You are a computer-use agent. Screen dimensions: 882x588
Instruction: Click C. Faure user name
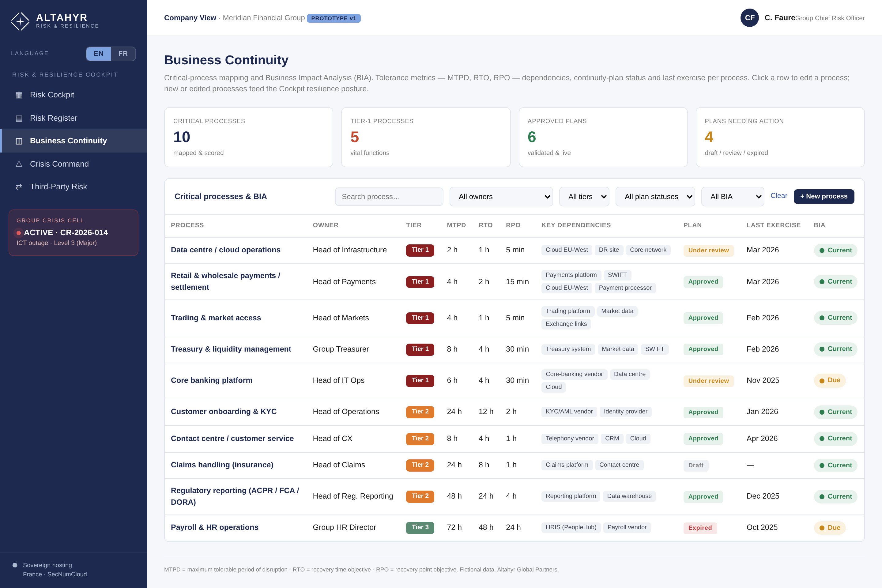[x=780, y=18]
